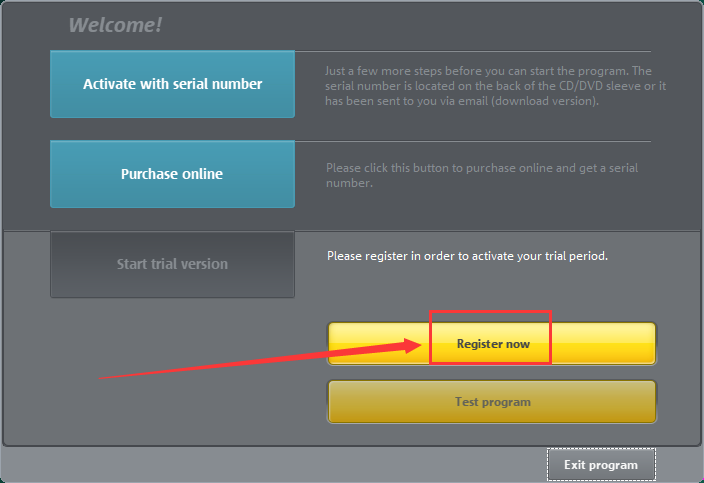704x483 pixels.
Task: Click the gap between Register now and Test program
Action: (492, 372)
